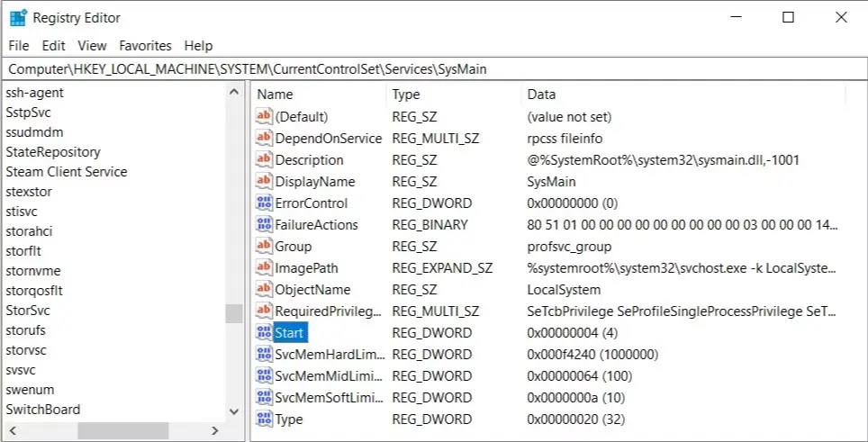Click the tree pane scroll up arrow
The width and height of the screenshot is (868, 442).
[234, 93]
